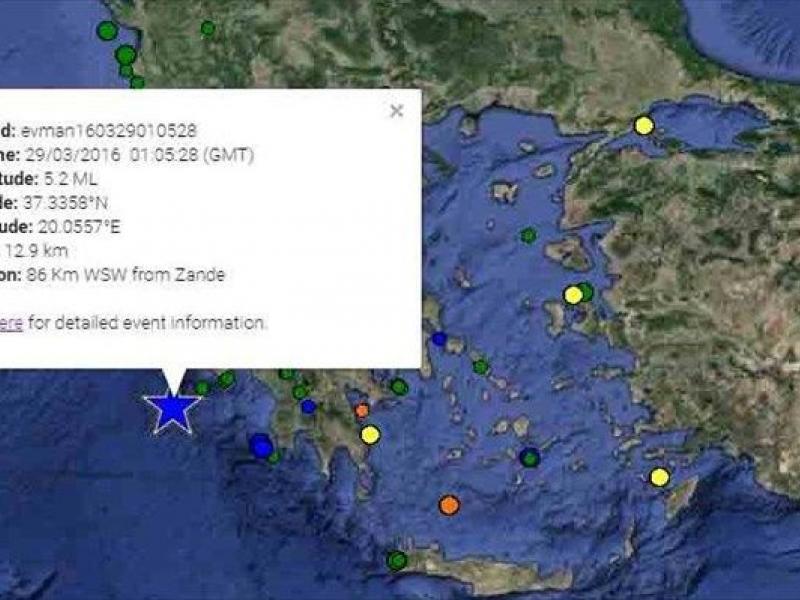Open the yellow marker near Rhodes

(x=659, y=477)
